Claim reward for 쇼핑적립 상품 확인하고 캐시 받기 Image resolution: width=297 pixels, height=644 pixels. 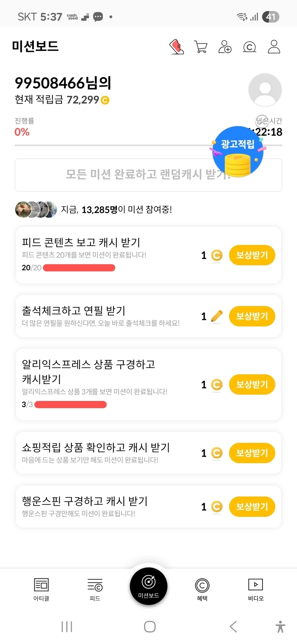(252, 453)
